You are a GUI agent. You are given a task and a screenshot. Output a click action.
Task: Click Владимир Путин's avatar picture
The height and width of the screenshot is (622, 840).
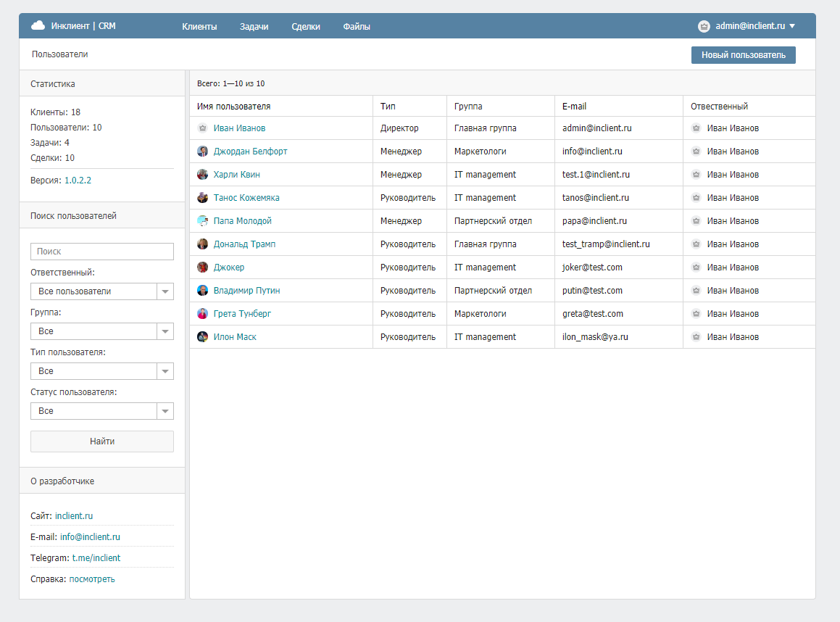203,291
